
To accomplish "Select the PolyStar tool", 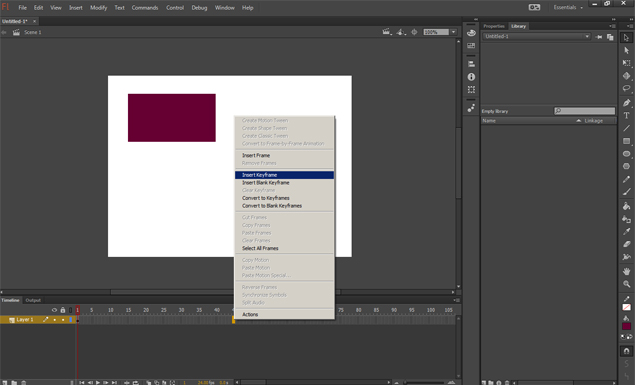I will (626, 166).
